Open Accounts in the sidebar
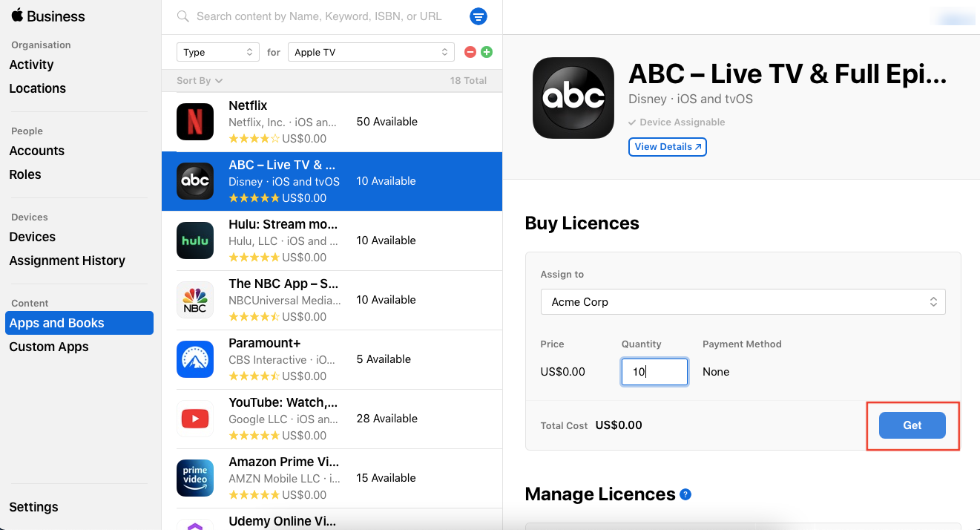This screenshot has width=980, height=530. pos(36,151)
